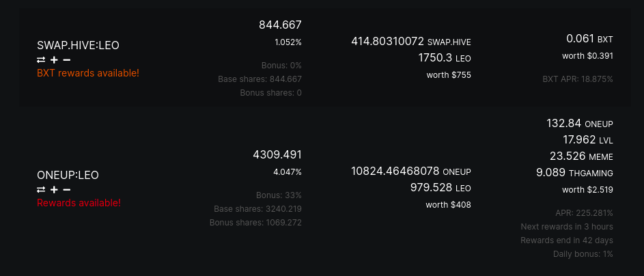
Task: Remove liquidity with ONEUP:LEO minus icon
Action: tap(66, 190)
